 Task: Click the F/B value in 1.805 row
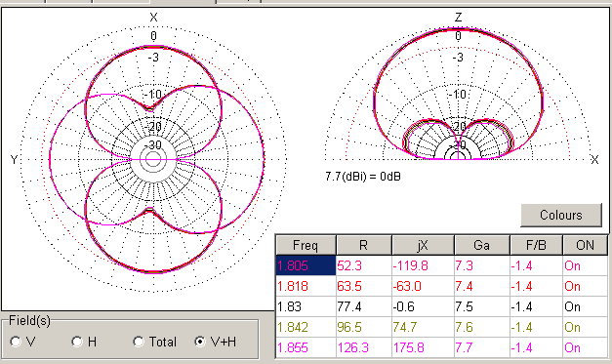(536, 265)
